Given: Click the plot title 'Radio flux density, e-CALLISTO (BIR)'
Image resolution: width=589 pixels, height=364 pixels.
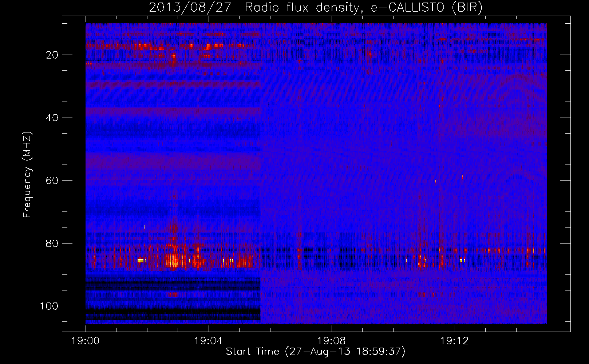Looking at the screenshot, I should tap(363, 8).
